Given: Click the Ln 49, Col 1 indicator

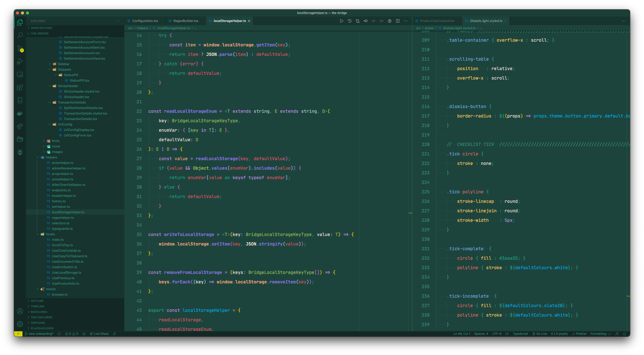Looking at the screenshot, I should [x=461, y=334].
